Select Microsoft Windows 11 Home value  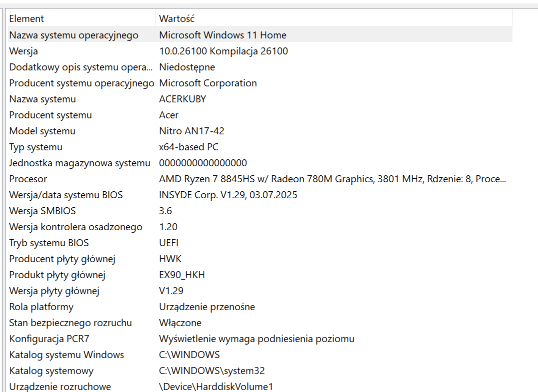pyautogui.click(x=222, y=35)
